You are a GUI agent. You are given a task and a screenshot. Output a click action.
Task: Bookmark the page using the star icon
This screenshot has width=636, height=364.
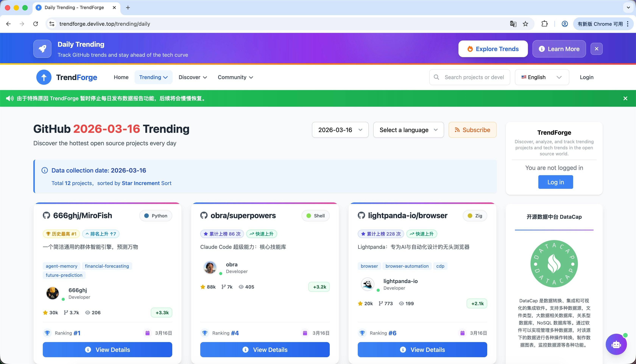point(525,24)
